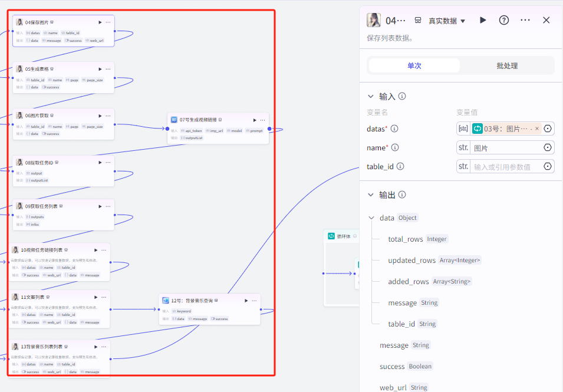Run the 12号：背景音乐查询 node
Image resolution: width=563 pixels, height=392 pixels.
pos(246,299)
